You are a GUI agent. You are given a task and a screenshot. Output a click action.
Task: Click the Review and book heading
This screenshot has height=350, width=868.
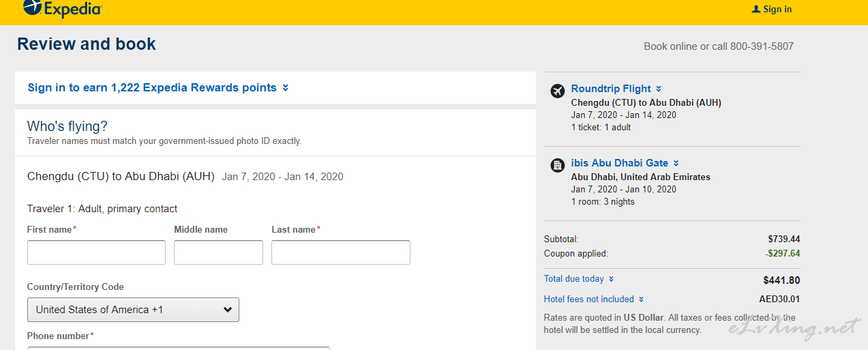[x=87, y=44]
